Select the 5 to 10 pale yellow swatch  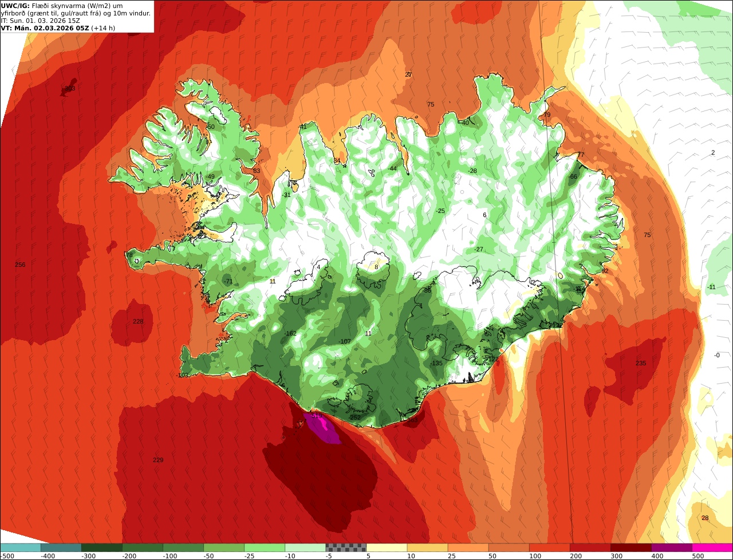click(x=387, y=547)
